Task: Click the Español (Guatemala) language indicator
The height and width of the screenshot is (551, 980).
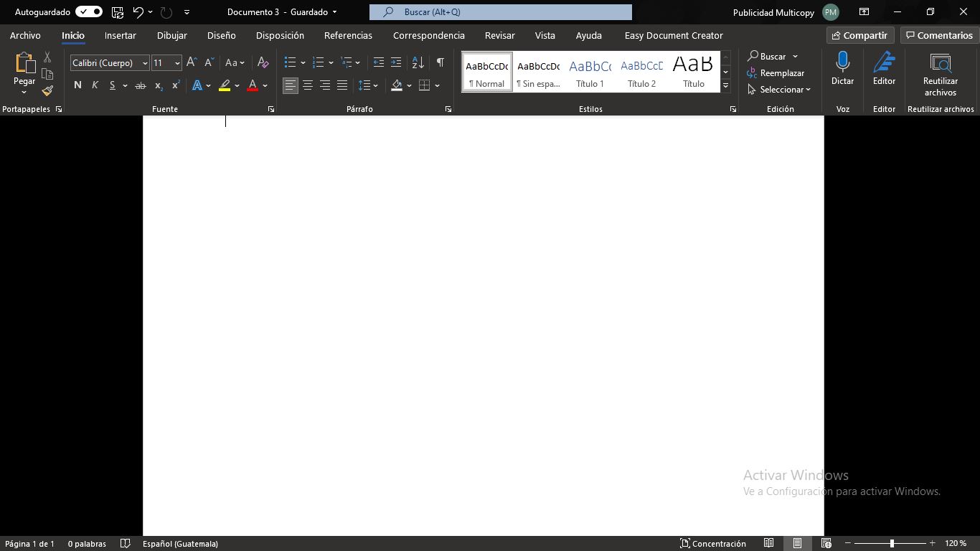Action: click(180, 544)
